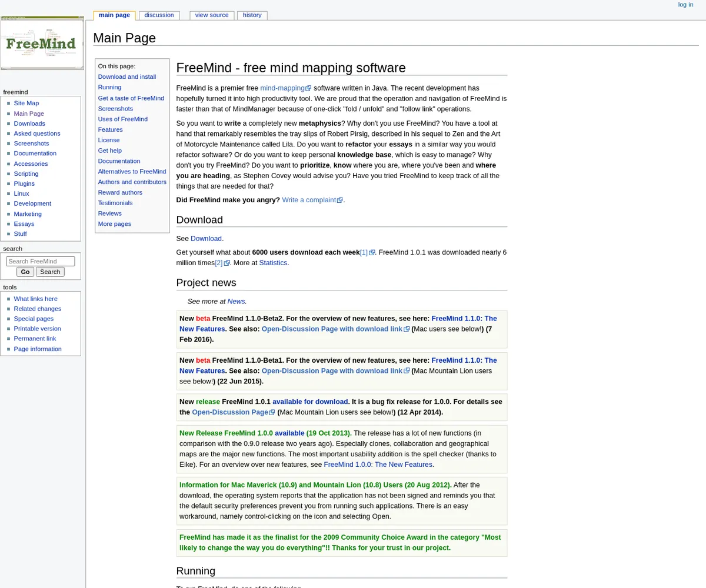
Task: Open the available for download link
Action: coord(310,402)
